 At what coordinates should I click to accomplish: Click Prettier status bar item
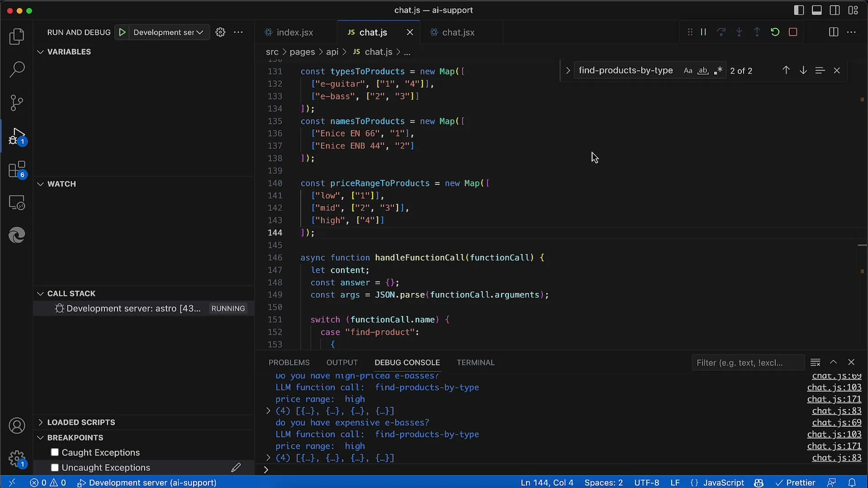point(795,483)
